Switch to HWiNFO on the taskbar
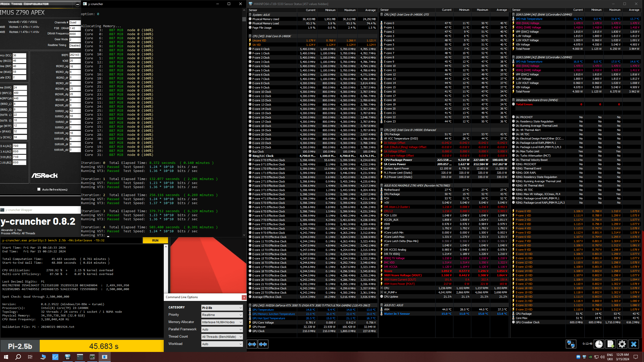644x362 pixels. coord(67,357)
